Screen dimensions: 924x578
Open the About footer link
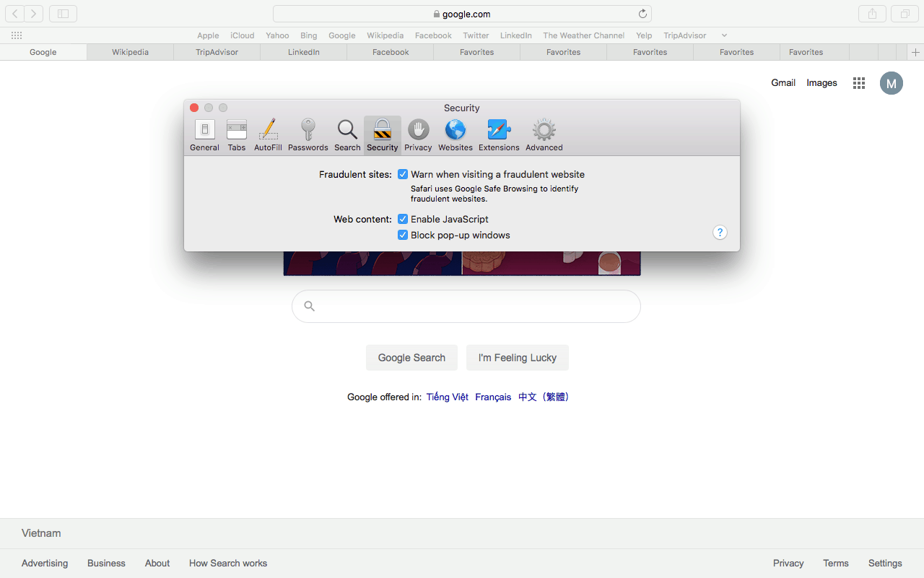(157, 563)
